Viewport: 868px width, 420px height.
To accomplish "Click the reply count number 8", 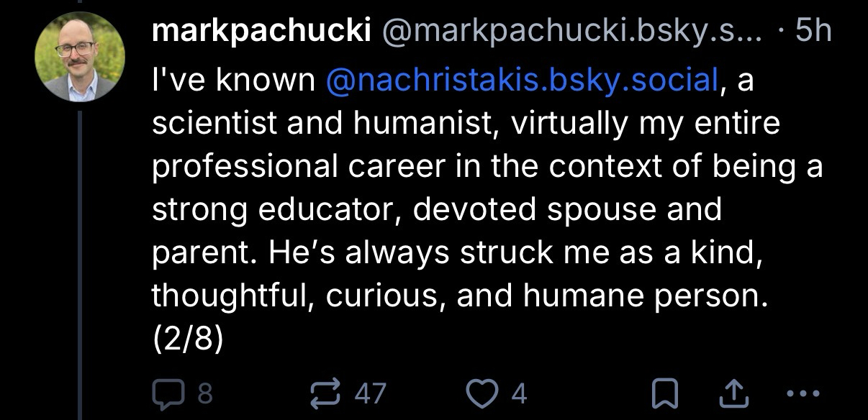I will [205, 393].
